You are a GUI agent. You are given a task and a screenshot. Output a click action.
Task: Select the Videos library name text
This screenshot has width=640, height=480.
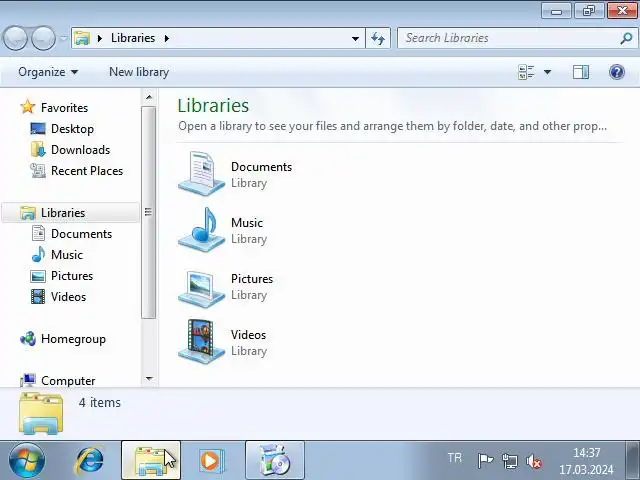pos(248,335)
